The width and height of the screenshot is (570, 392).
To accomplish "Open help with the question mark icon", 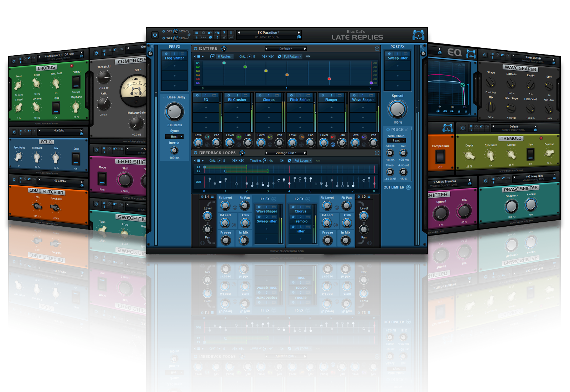I will (224, 33).
